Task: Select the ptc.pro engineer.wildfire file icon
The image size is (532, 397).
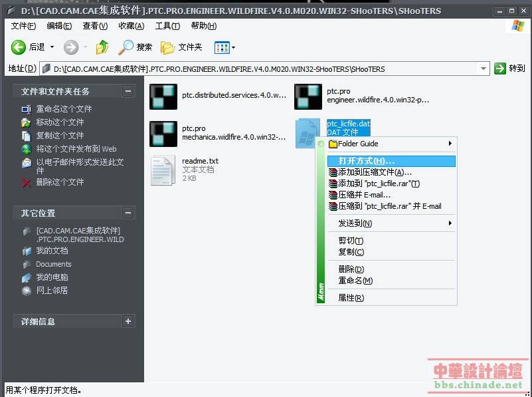Action: pyautogui.click(x=308, y=97)
